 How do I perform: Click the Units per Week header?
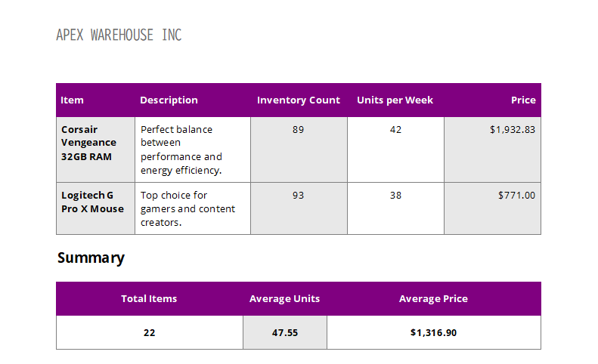(x=395, y=100)
